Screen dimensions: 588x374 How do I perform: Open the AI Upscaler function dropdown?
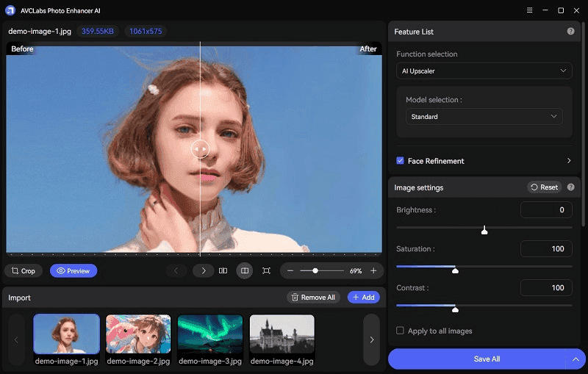484,71
